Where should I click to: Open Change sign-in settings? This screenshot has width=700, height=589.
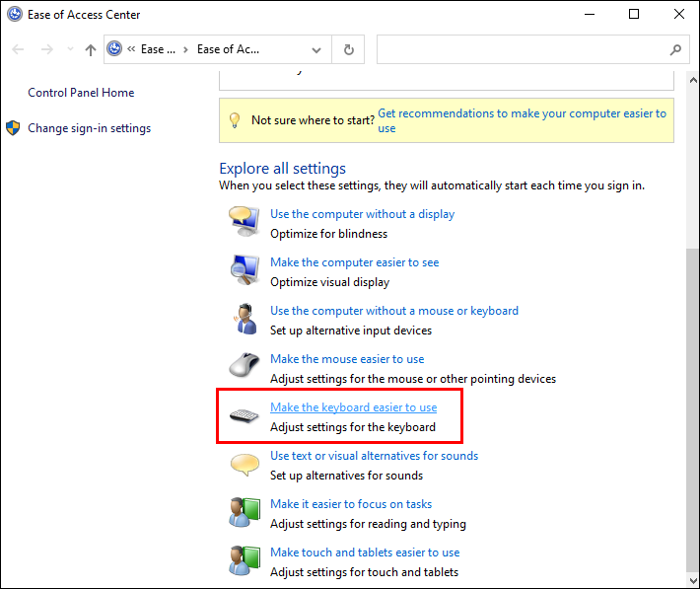click(x=90, y=128)
